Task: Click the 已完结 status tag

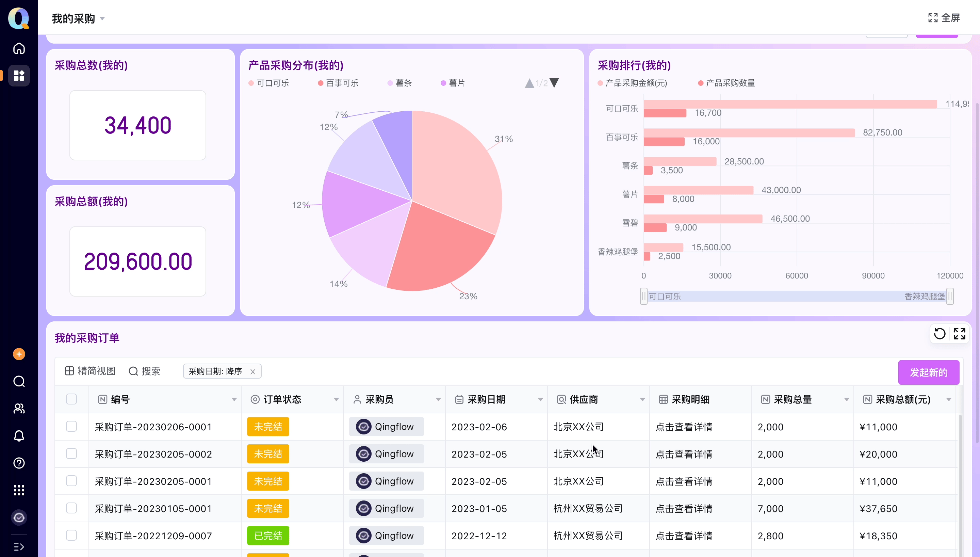Action: point(268,536)
